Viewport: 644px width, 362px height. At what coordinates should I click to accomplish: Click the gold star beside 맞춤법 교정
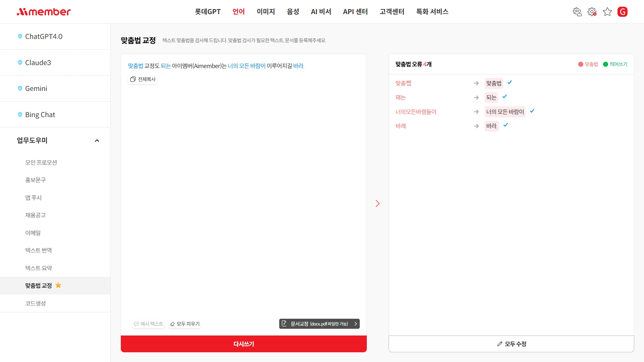tap(58, 285)
